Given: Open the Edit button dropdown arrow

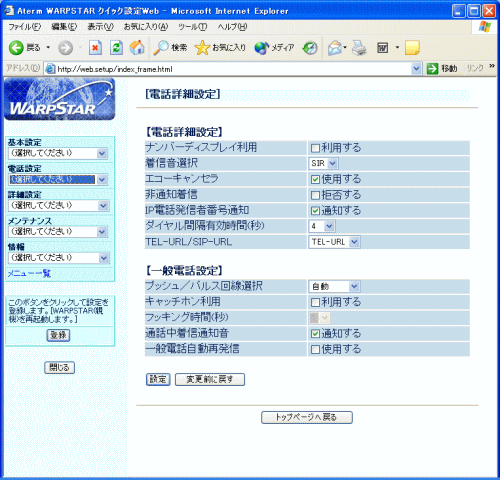Looking at the screenshot, I should 397,48.
